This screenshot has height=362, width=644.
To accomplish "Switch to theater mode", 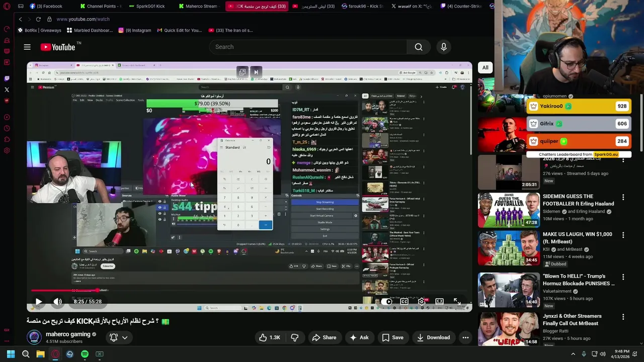I will click(x=439, y=302).
